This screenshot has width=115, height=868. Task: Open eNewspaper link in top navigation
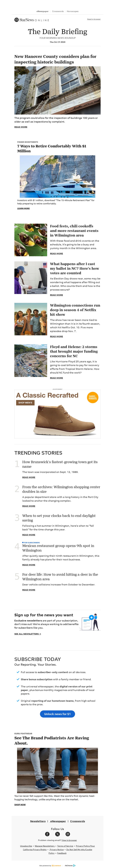[x=42, y=11]
